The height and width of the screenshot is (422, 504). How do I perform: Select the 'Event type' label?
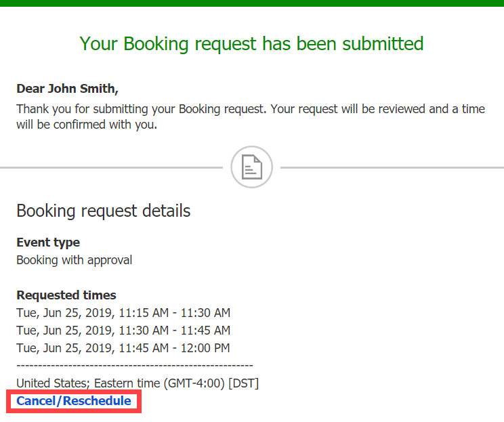(x=48, y=242)
